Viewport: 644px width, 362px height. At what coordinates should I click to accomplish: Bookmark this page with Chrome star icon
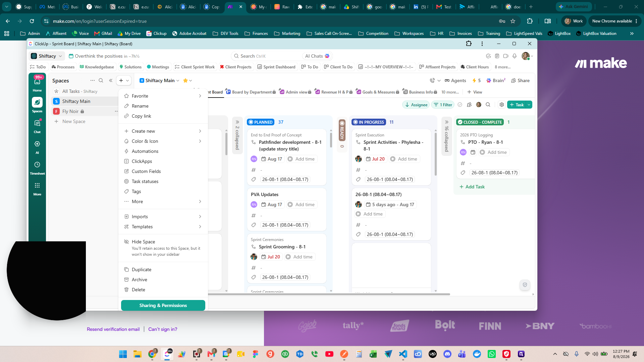pos(513,21)
